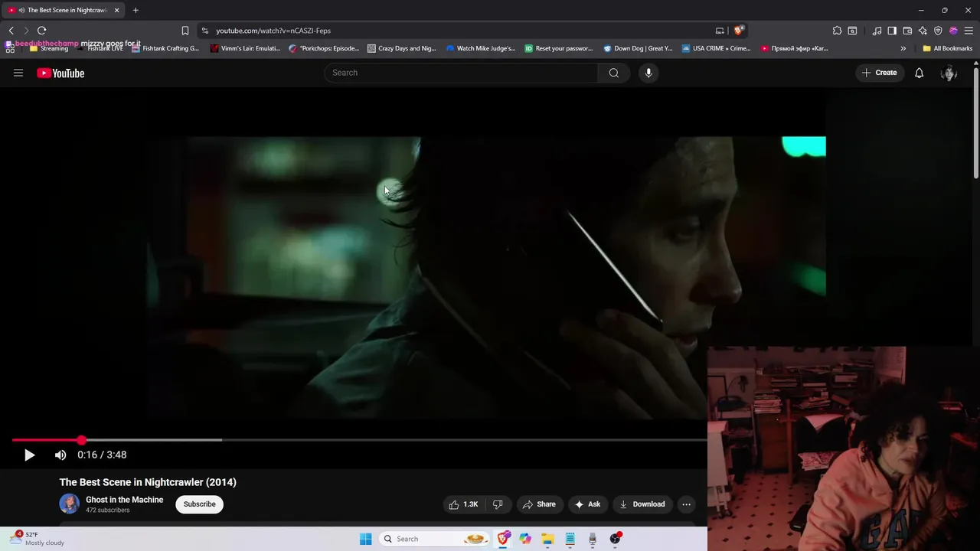Play the video
Screen dimensions: 980x551
[29, 455]
